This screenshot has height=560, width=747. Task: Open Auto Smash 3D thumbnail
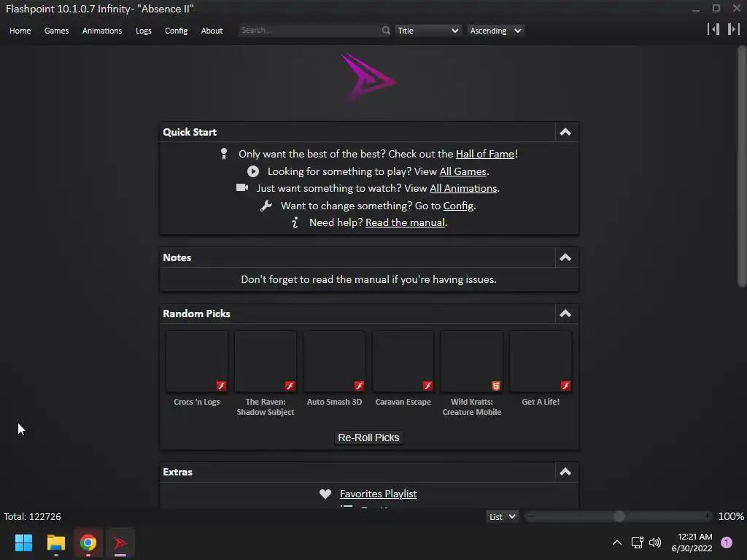tap(334, 362)
